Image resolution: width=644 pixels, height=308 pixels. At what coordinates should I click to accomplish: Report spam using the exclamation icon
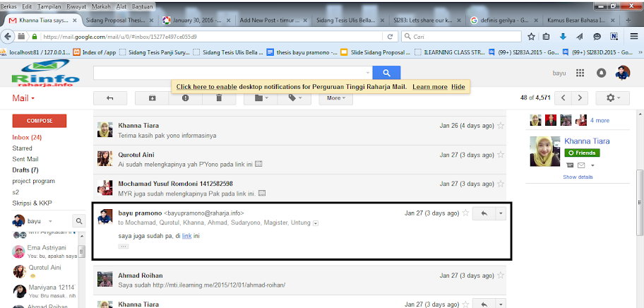[186, 98]
